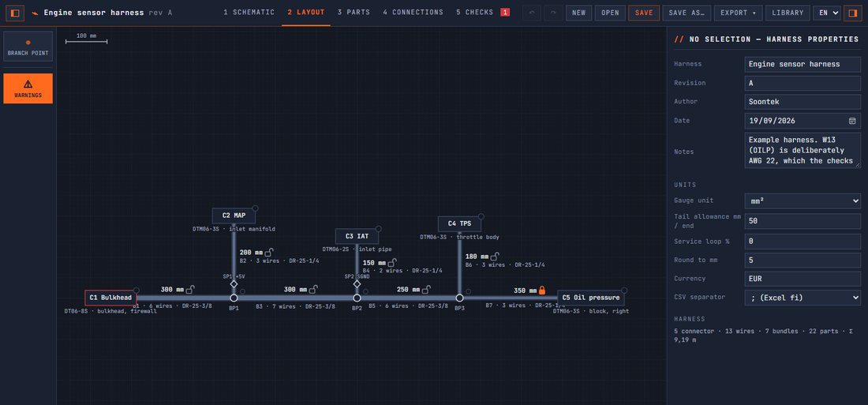Click the Revision field
The height and width of the screenshot is (405, 868).
coord(803,83)
